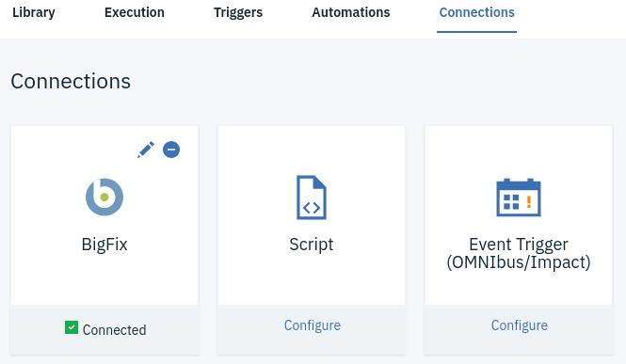
Task: Click the Connections page heading
Action: pyautogui.click(x=71, y=81)
